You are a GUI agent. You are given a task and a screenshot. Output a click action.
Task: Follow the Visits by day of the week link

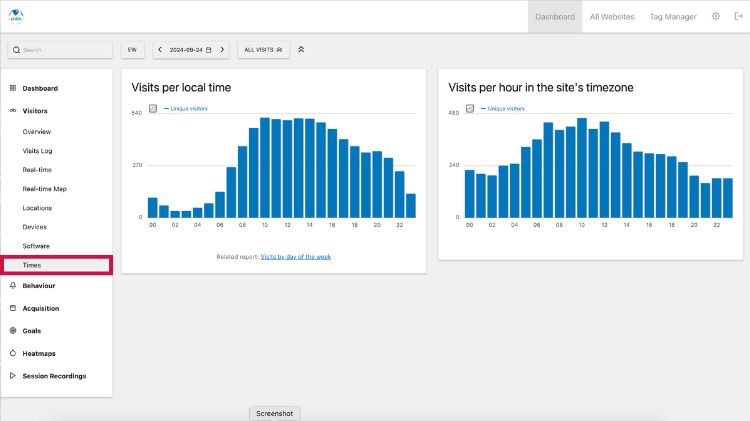tap(296, 257)
